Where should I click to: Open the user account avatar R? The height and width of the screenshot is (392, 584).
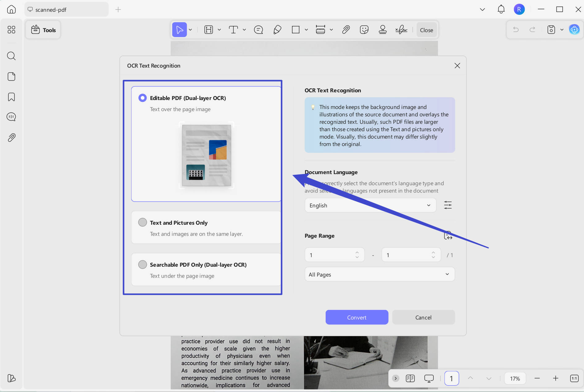519,9
